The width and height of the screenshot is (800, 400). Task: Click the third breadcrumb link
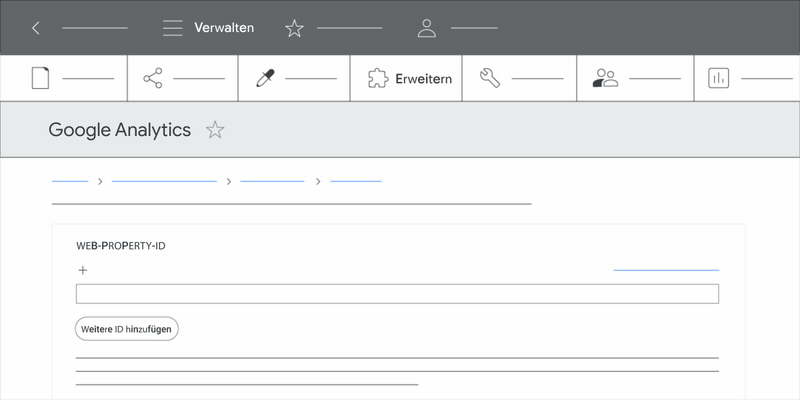272,181
